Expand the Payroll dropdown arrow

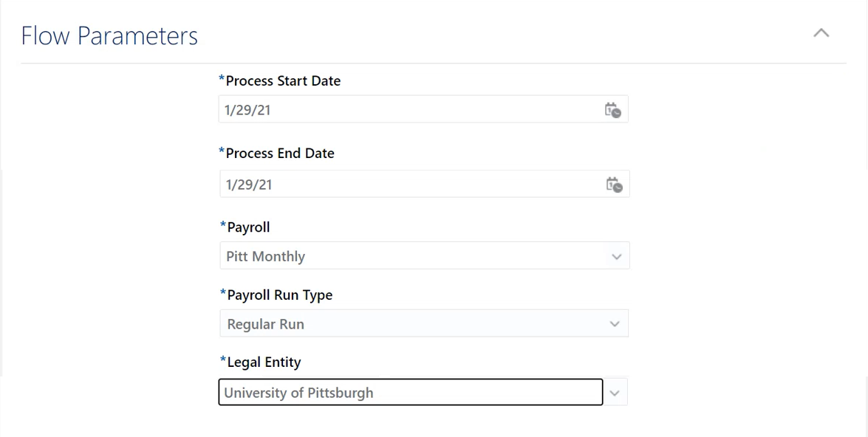click(x=616, y=257)
